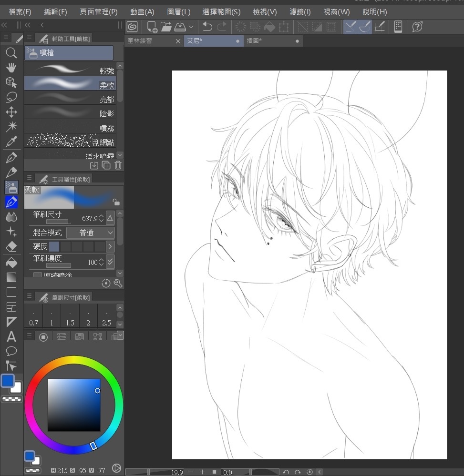Select the Hand move-canvas tool

click(11, 67)
